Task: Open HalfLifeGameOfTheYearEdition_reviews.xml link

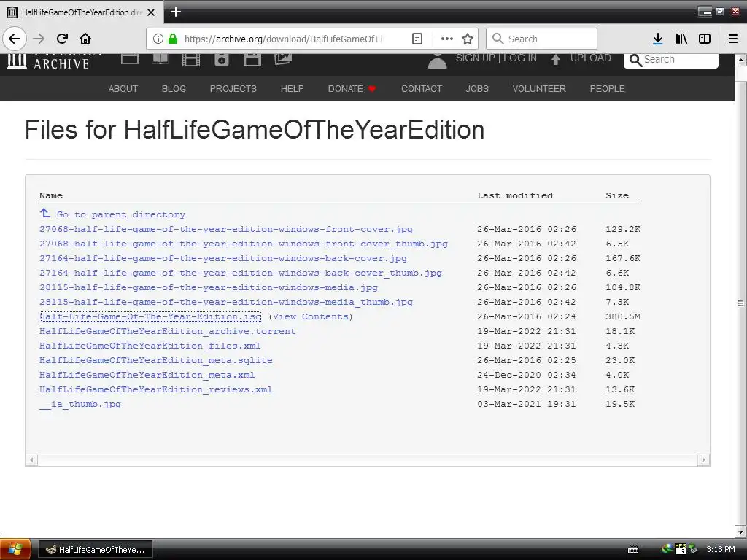Action: click(156, 389)
